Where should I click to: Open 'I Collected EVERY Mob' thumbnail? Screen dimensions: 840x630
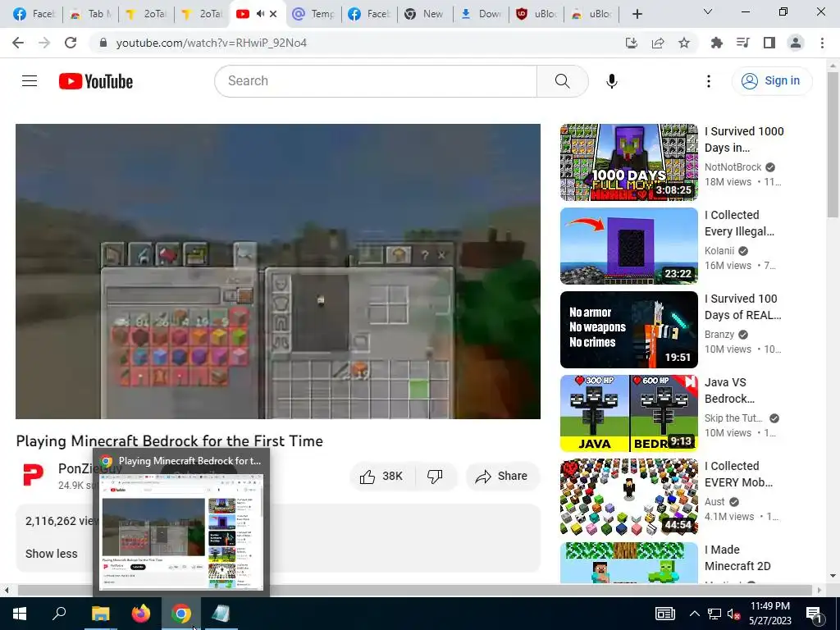[629, 496]
